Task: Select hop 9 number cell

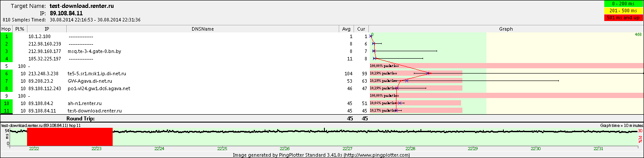Action: pos(7,95)
